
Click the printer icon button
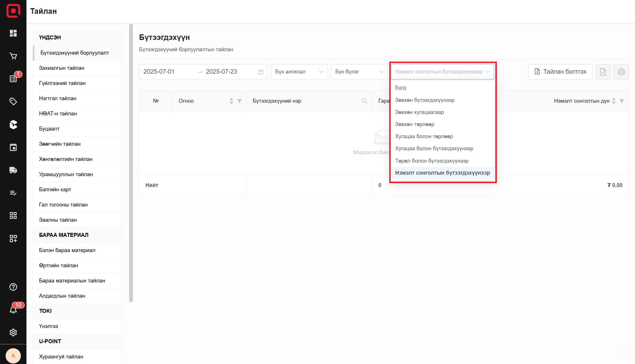621,72
